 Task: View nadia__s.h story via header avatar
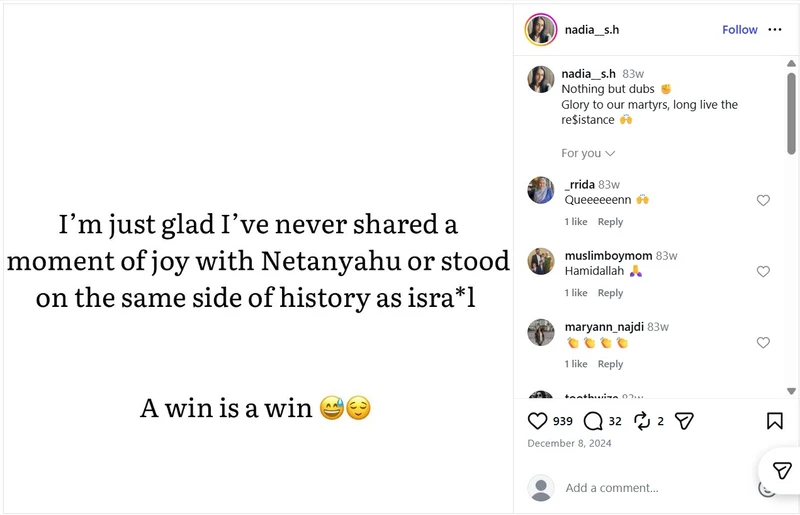pos(541,30)
